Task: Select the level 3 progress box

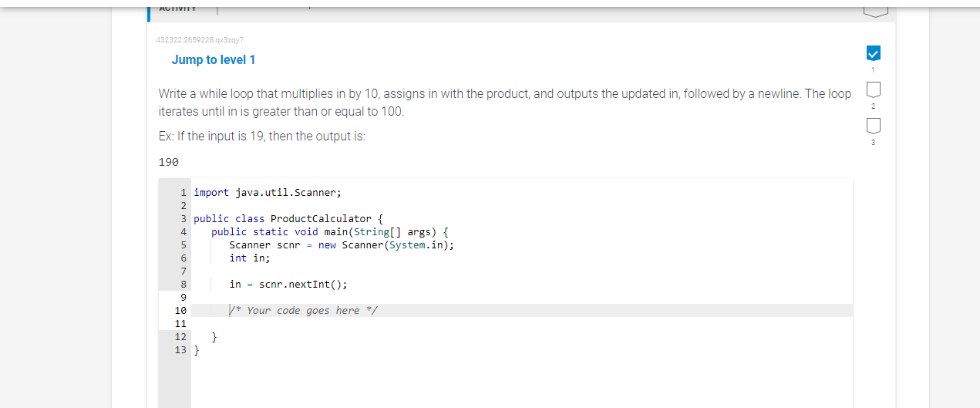Action: point(873,126)
